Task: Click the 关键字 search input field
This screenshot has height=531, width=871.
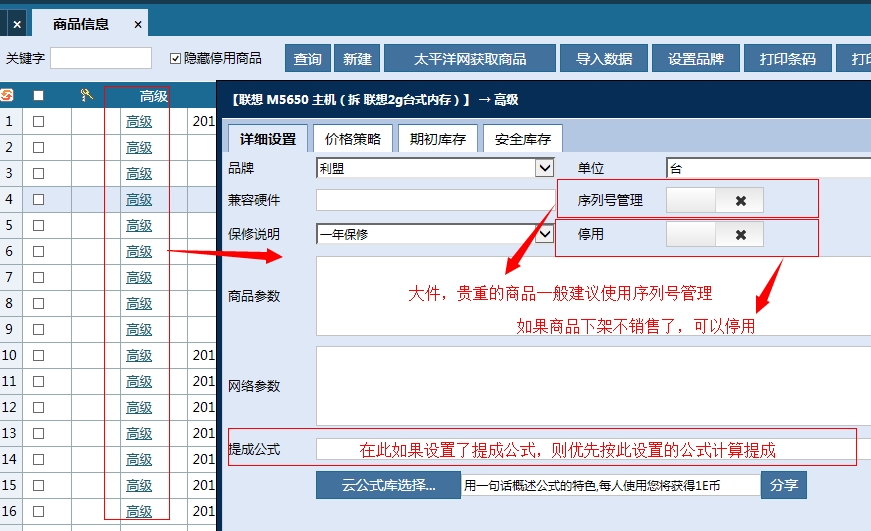Action: [101, 58]
